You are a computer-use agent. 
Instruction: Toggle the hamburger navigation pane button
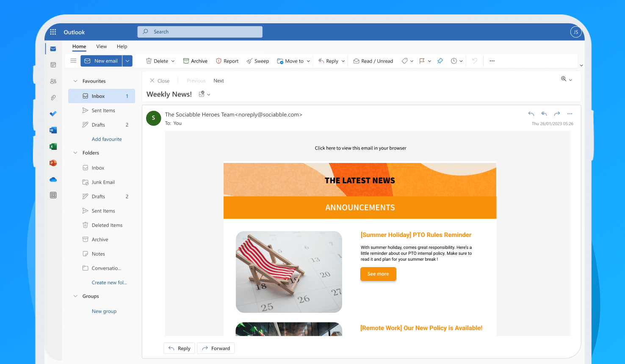pyautogui.click(x=73, y=61)
